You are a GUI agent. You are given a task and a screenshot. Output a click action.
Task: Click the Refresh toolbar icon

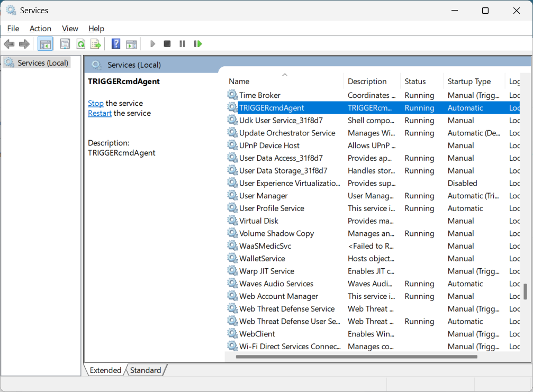click(81, 44)
